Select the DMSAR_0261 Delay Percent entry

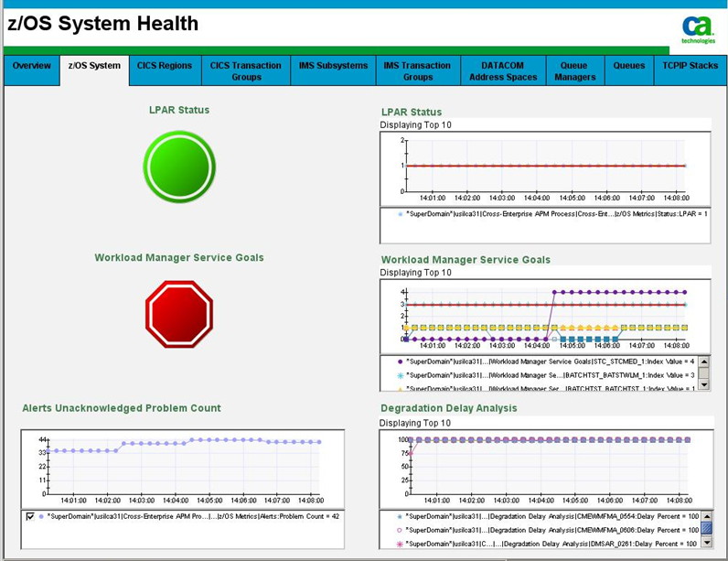click(x=551, y=544)
